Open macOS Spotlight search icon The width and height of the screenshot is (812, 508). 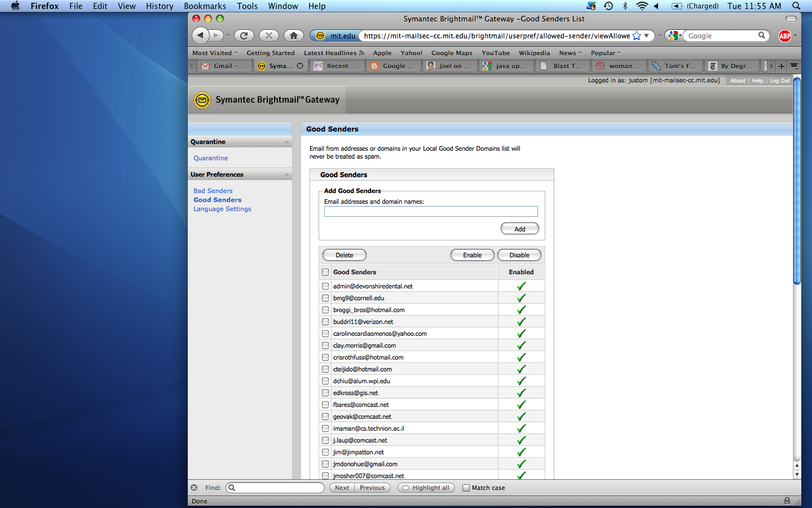[x=796, y=6]
